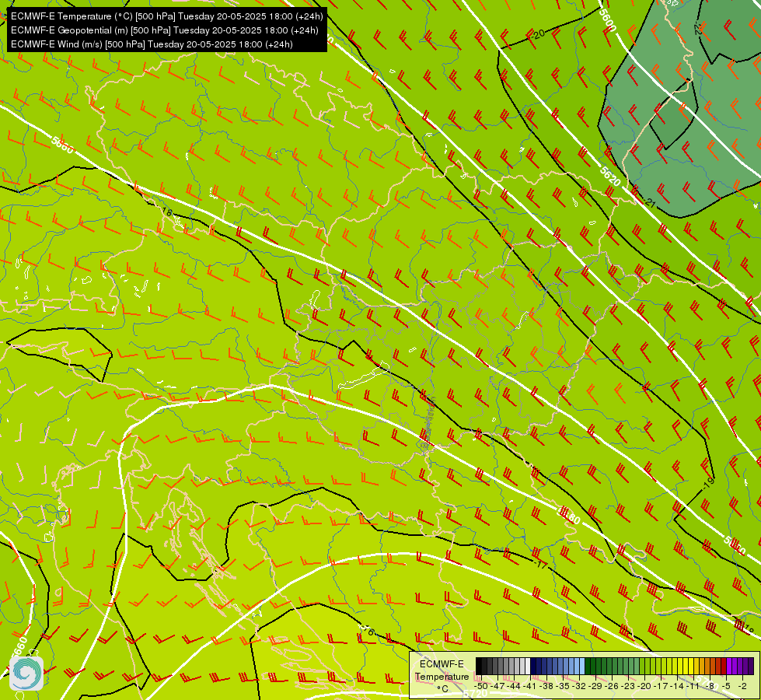Click the 5620 geopotential contour label

(x=610, y=177)
